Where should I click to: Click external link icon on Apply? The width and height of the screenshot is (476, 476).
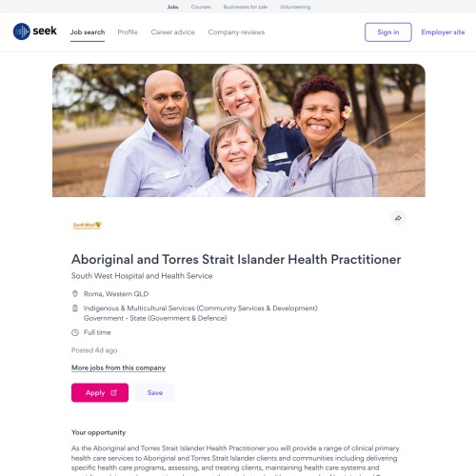coord(113,392)
